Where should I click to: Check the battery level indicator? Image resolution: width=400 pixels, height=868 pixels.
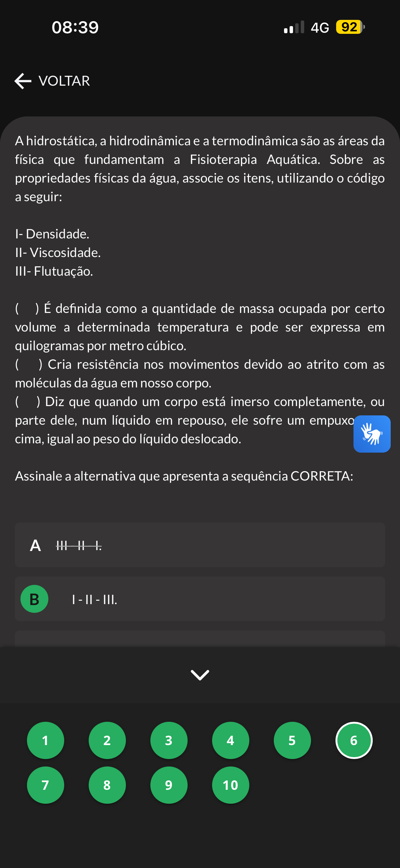350,27
